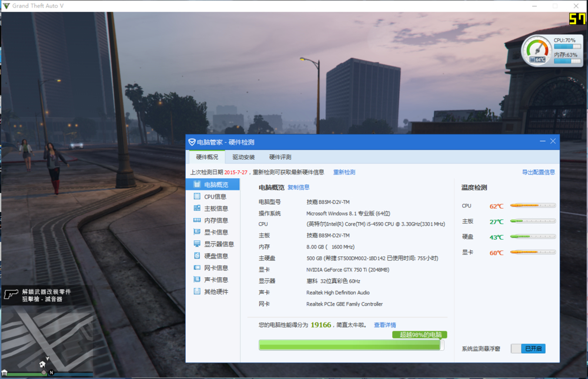The height and width of the screenshot is (379, 588).
Task: Click the minimap in the GTA V window
Action: pos(47,341)
